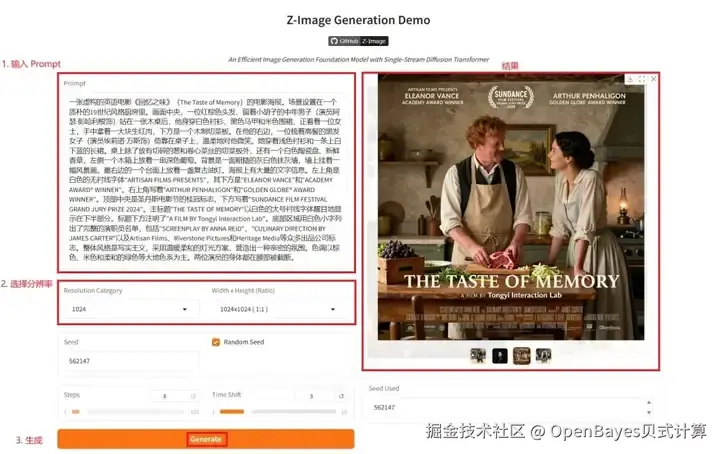Click the Generate button

click(206, 439)
